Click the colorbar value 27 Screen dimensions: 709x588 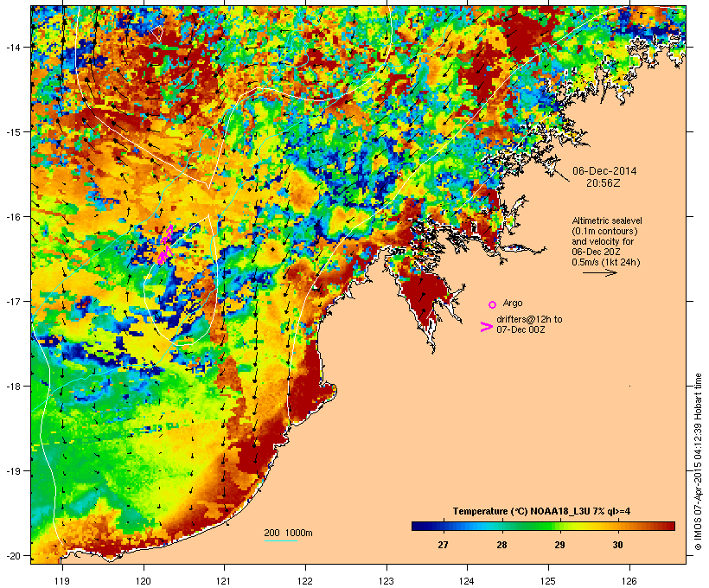[x=443, y=545]
